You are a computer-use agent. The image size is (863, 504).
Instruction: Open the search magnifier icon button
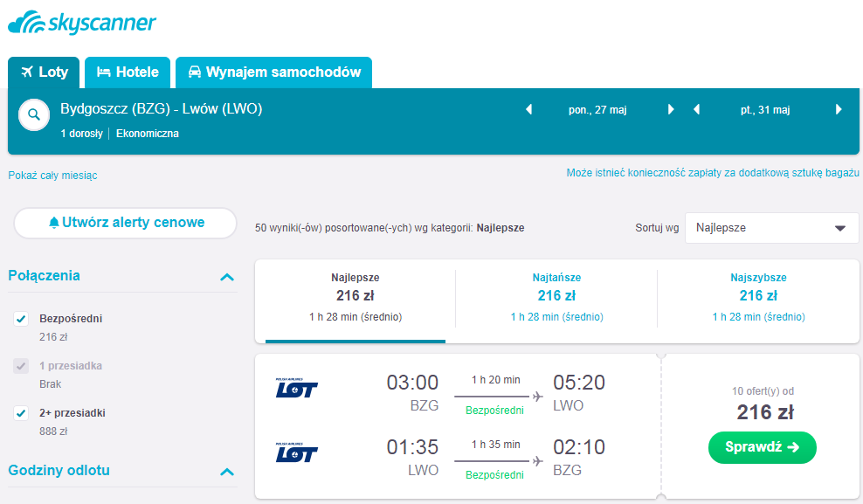34,114
